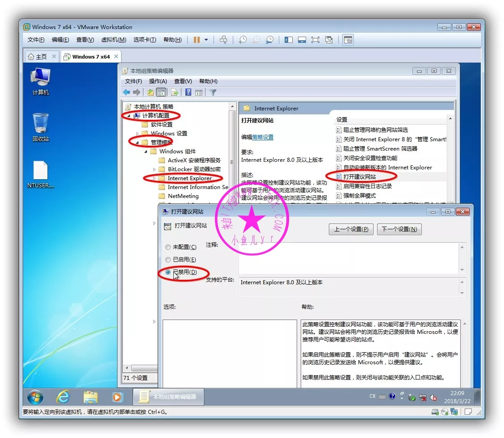Collapse the 计算机配置 tree node
The image size is (504, 438).
129,116
